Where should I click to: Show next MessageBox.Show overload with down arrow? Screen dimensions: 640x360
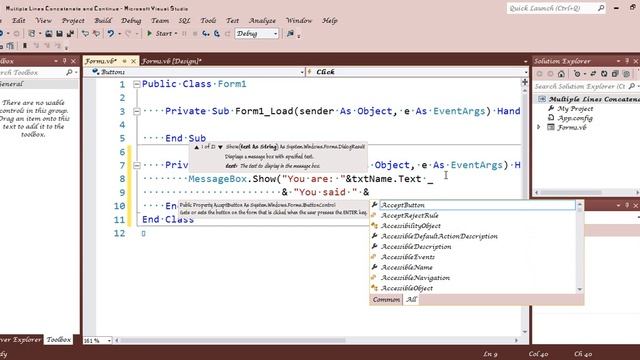point(220,147)
